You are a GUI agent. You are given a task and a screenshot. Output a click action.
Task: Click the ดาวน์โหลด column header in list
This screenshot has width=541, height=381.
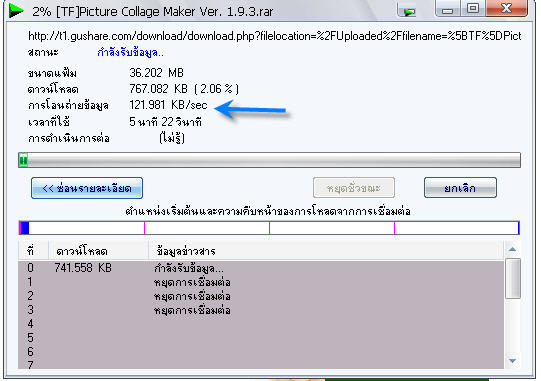coord(98,251)
